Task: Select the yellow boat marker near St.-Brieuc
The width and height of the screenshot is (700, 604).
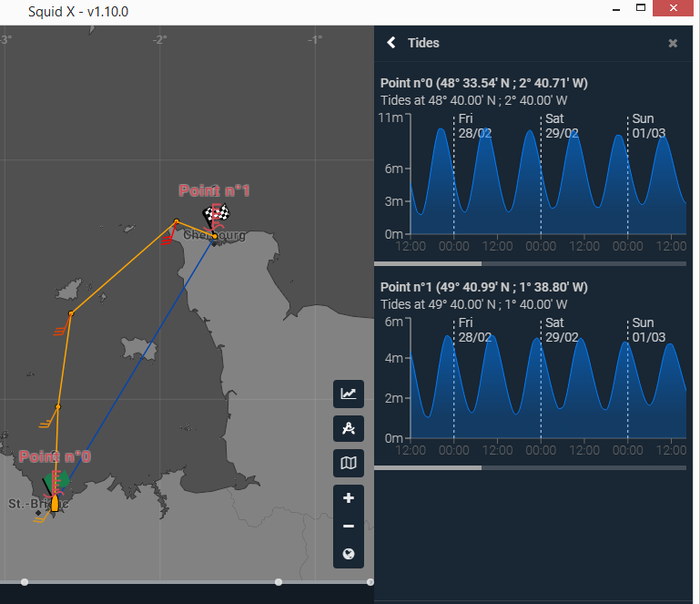Action: (x=55, y=502)
